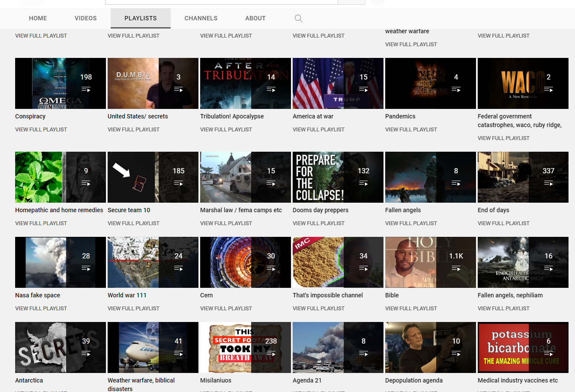Screen dimensions: 575x392
Task: Click playlist icon on WACO thumbnail
Action: (548, 89)
